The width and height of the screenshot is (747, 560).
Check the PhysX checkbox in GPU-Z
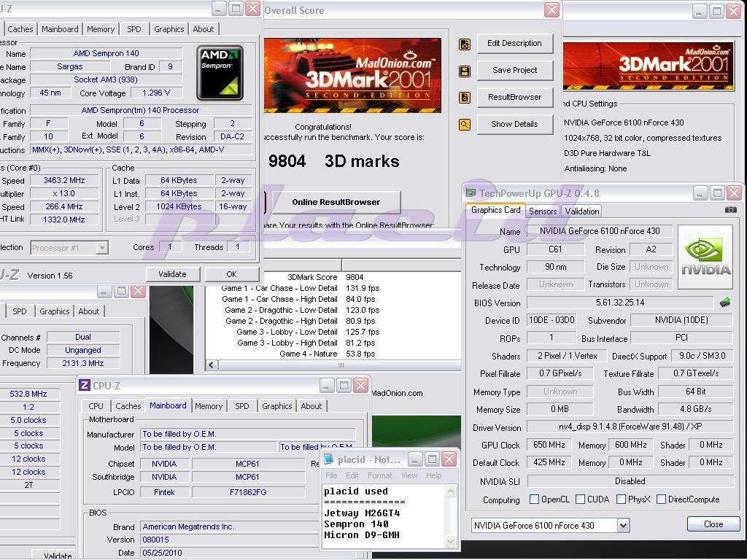622,499
